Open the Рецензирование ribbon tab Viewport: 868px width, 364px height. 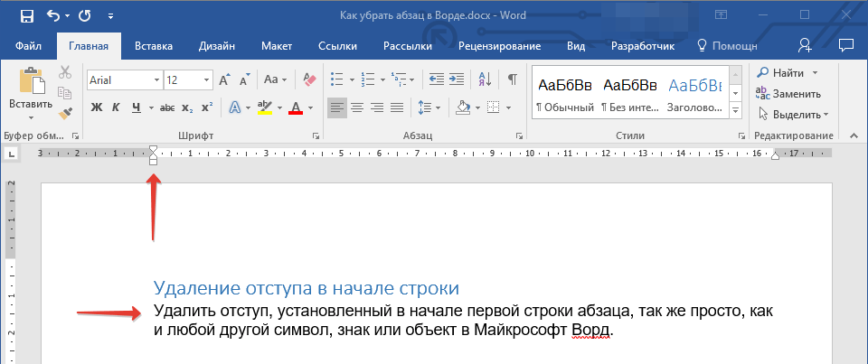click(499, 46)
